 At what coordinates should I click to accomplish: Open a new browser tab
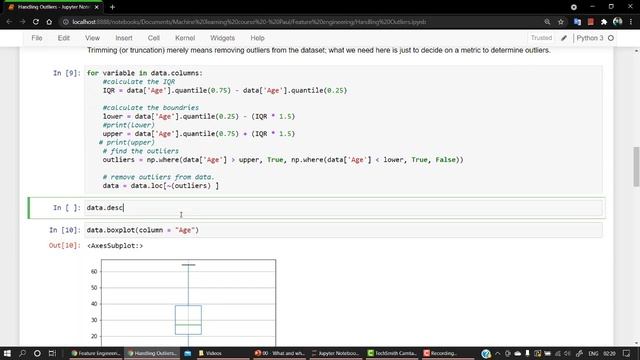coord(112,7)
